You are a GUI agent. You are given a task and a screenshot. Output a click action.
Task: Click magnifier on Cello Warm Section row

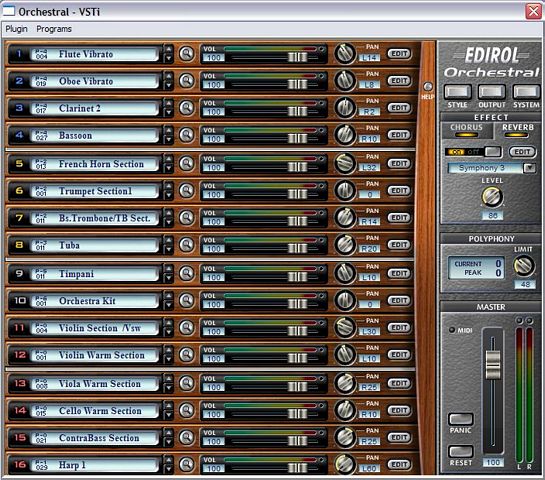[187, 410]
